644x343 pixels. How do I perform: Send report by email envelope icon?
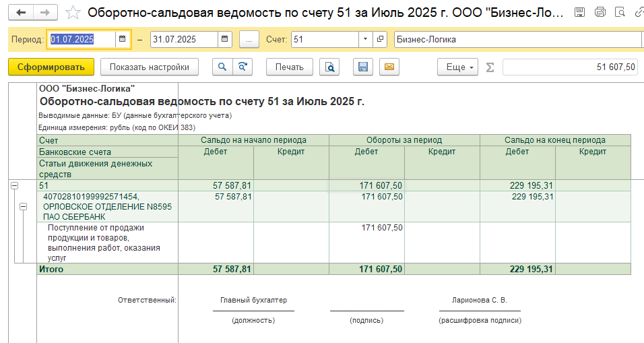point(389,67)
